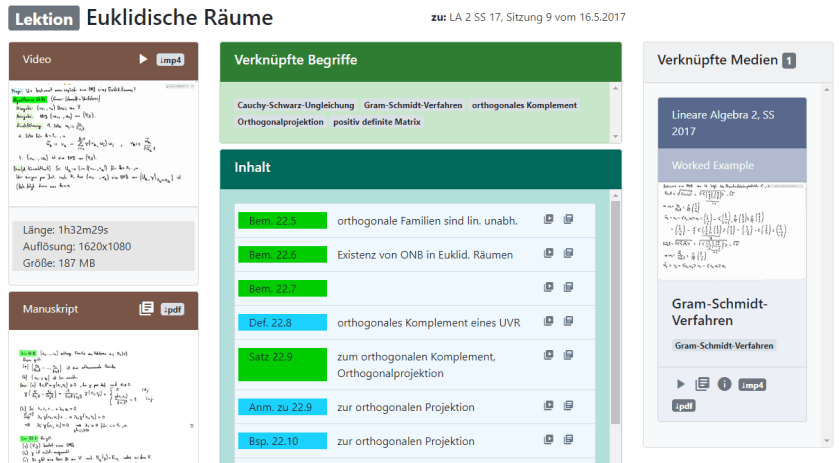Click the positiv definite Matrix tag

point(378,122)
